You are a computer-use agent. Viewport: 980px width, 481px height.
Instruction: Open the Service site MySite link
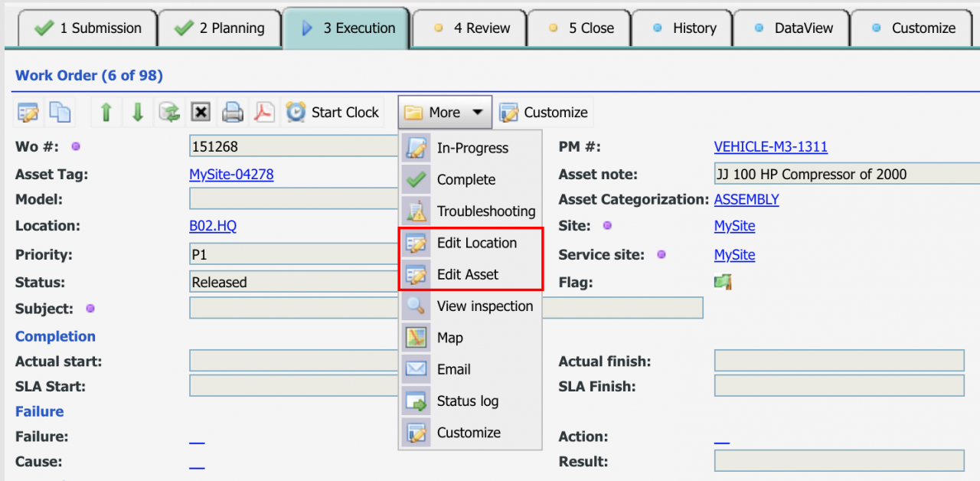tap(734, 255)
